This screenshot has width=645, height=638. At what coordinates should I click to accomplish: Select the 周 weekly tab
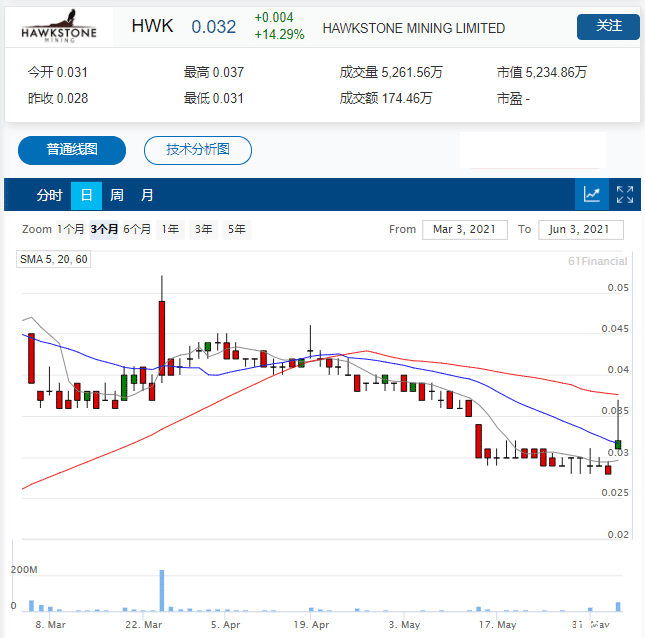tap(117, 195)
